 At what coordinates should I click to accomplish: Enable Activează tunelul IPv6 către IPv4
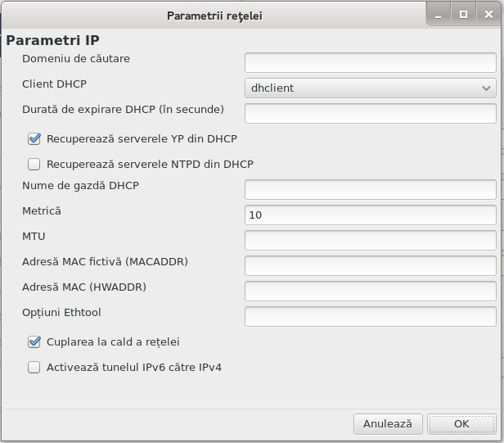[x=34, y=368]
